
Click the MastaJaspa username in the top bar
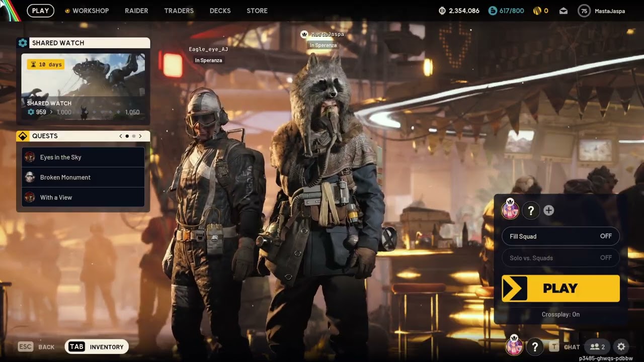[x=610, y=11]
